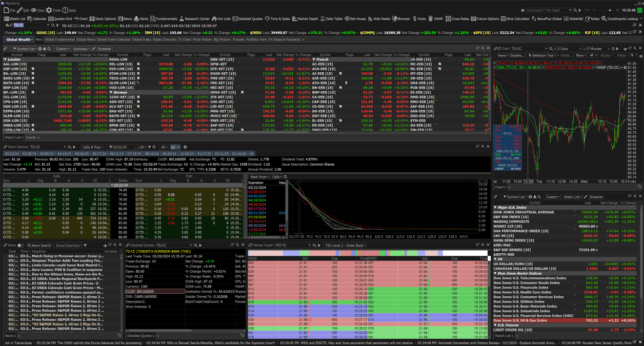Open the Cross Rates tool
Image resolution: width=644 pixels, height=346 pixels.
pyautogui.click(x=457, y=18)
